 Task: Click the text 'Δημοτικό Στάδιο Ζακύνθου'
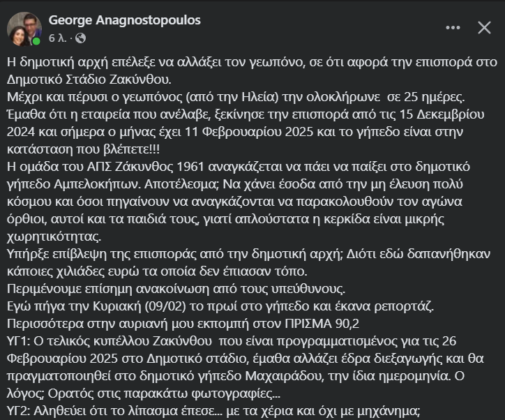coord(88,80)
